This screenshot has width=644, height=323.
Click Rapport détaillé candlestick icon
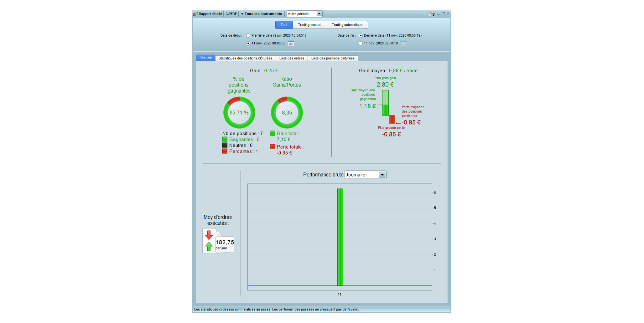195,14
